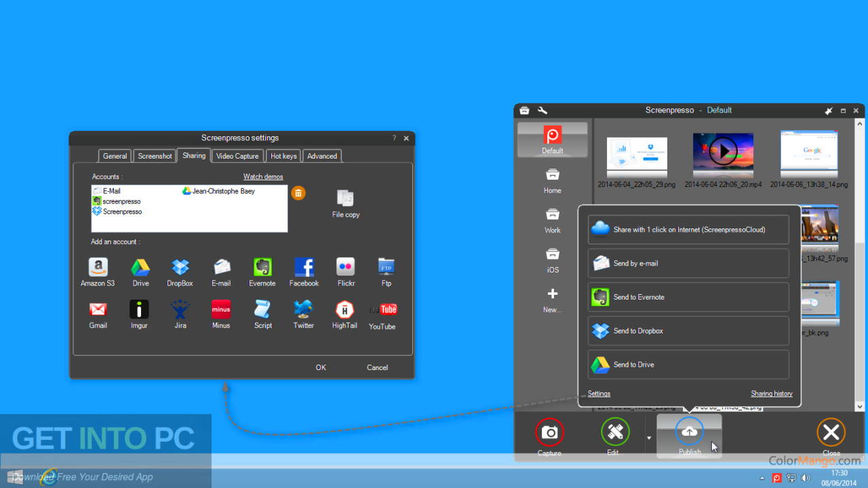The width and height of the screenshot is (868, 488).
Task: Add a YouTube account
Action: pos(382,316)
